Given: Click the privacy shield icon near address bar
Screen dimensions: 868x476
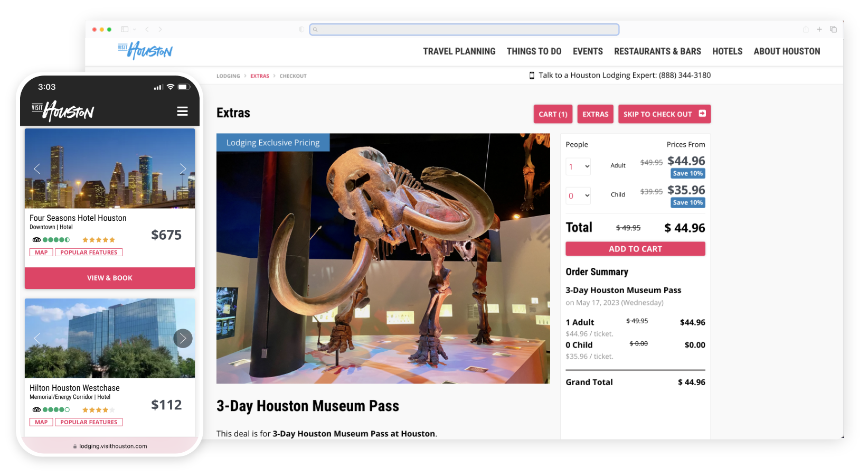Looking at the screenshot, I should point(301,30).
